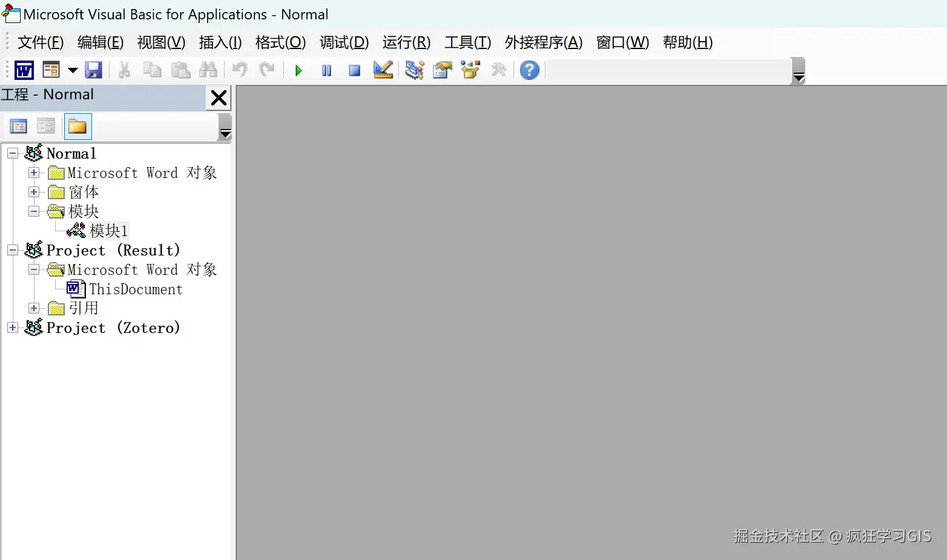This screenshot has width=947, height=560.
Task: Open the standard toolbar options arrow
Action: pyautogui.click(x=799, y=71)
